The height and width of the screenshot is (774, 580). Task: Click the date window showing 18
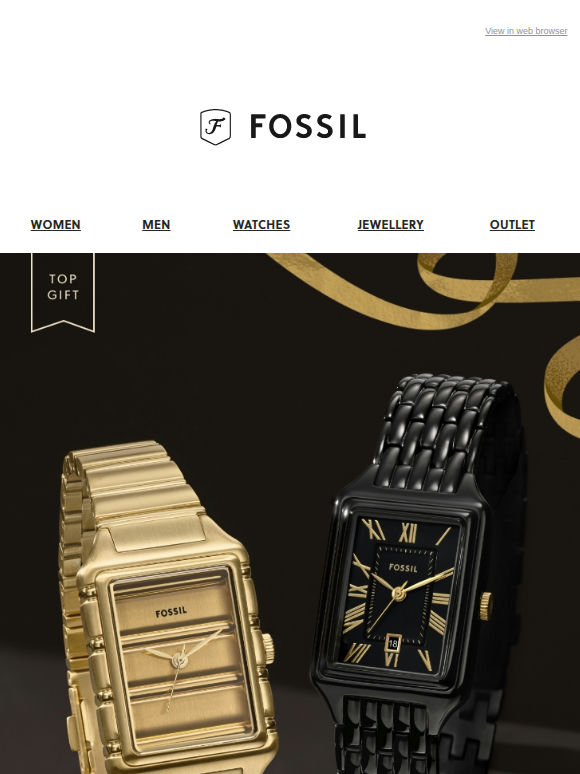coord(393,643)
